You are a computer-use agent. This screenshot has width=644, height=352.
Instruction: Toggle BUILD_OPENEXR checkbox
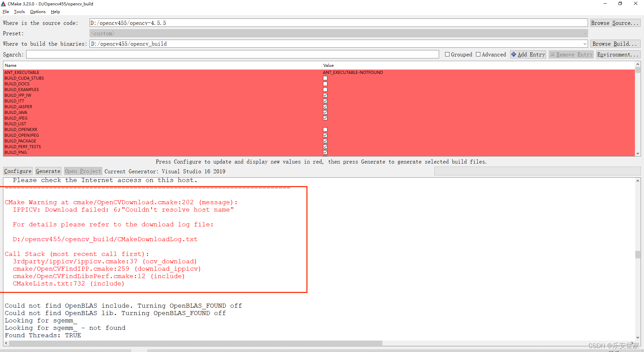pyautogui.click(x=325, y=130)
